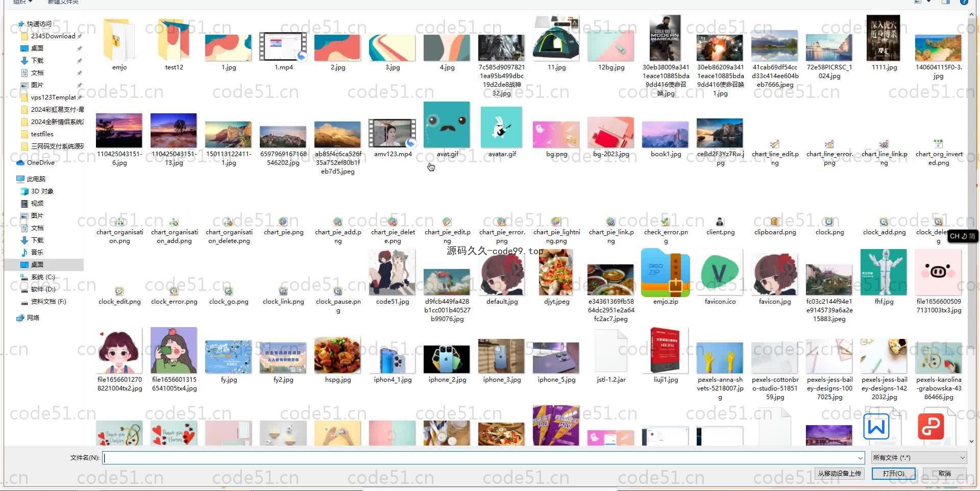Select the iphon4_1.jpg thumbnail
Image resolution: width=980 pixels, height=491 pixels.
point(393,359)
